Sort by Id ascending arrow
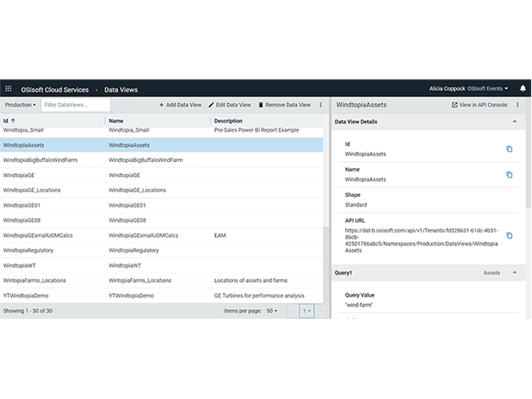This screenshot has height=399, width=532. pos(14,120)
